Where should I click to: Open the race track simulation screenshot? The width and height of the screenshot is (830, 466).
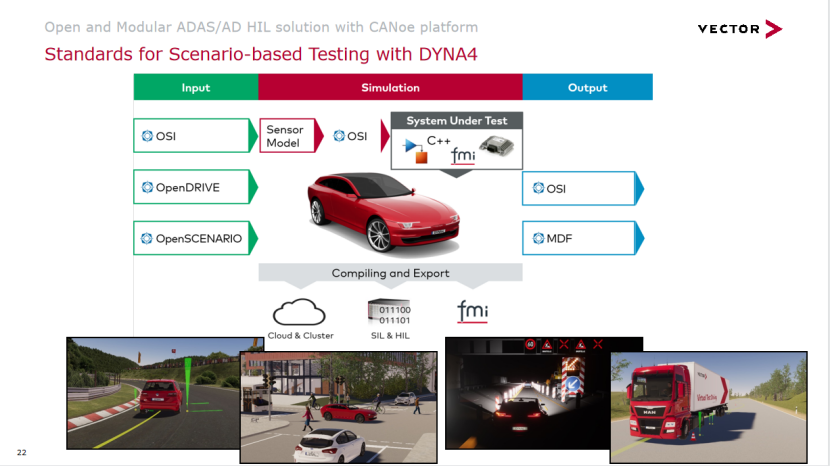[154, 393]
